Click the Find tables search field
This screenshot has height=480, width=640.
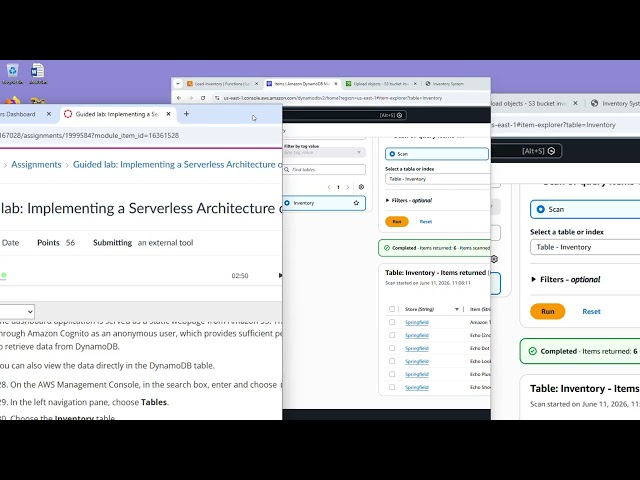tap(324, 169)
